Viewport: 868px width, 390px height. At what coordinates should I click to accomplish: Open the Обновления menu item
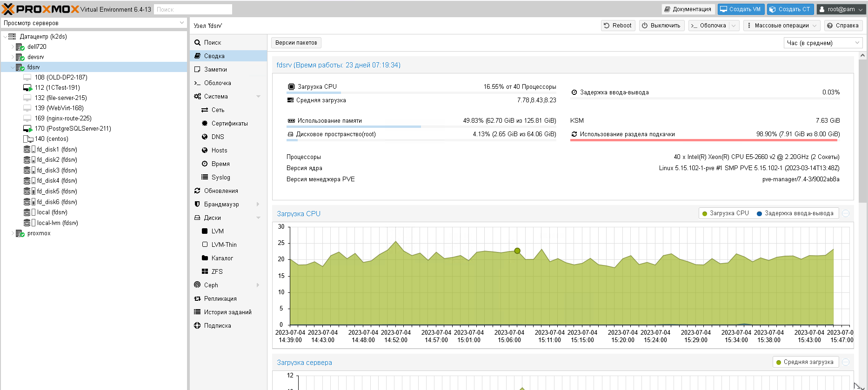point(228,191)
